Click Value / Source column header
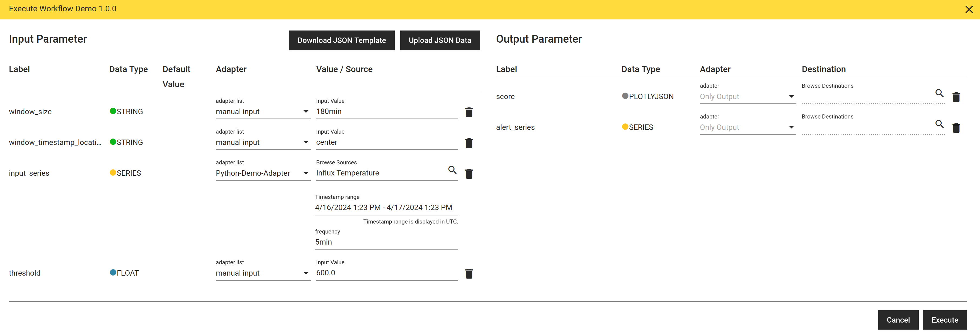980x335 pixels. click(x=344, y=70)
